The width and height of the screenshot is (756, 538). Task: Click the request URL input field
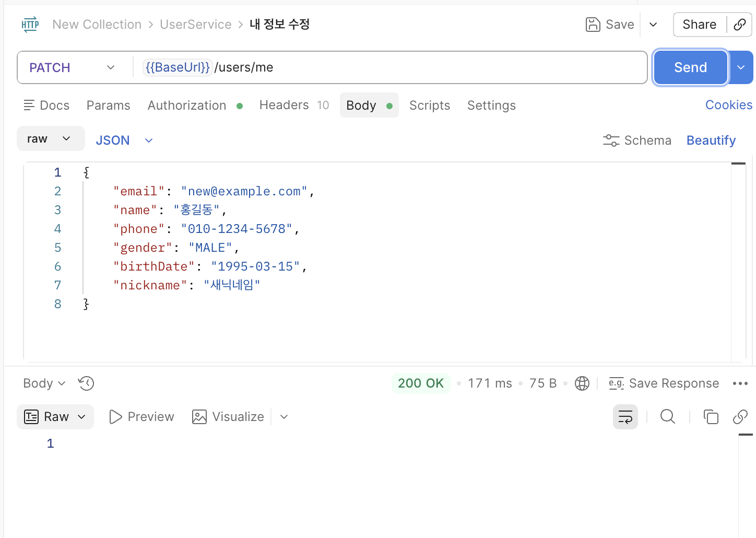pos(390,67)
